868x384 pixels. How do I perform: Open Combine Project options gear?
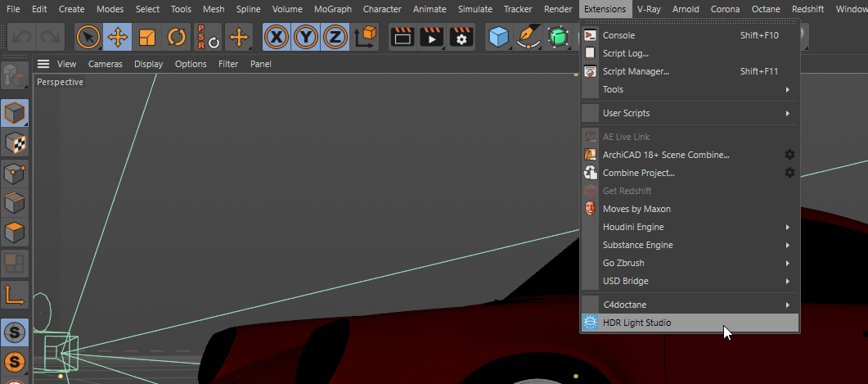[x=790, y=173]
